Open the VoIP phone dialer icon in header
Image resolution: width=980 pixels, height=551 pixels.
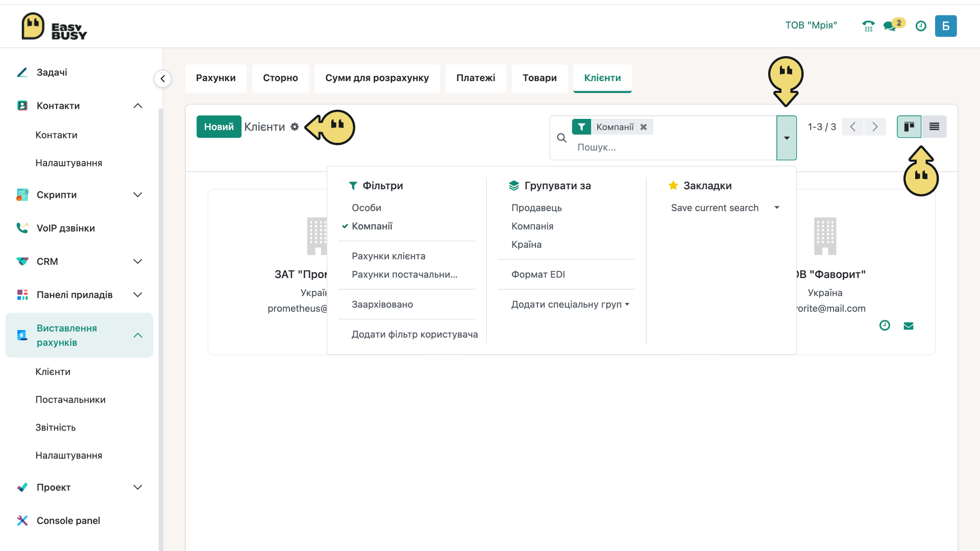pyautogui.click(x=868, y=26)
